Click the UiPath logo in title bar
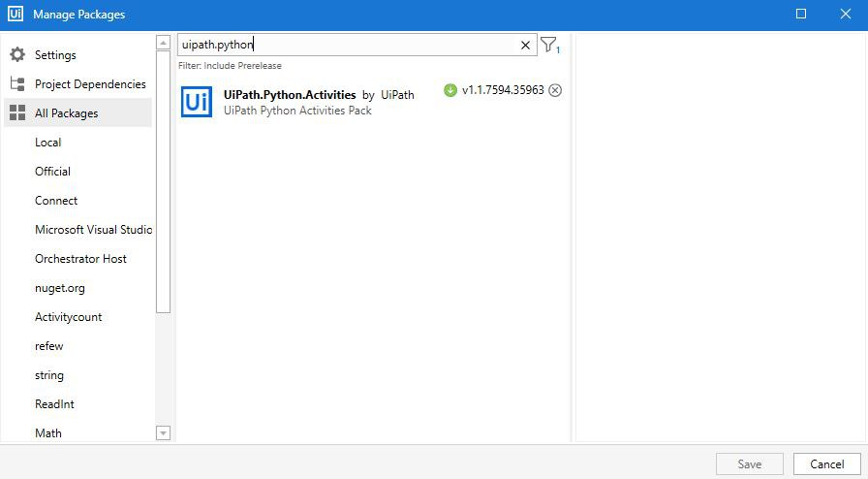868x479 pixels. coord(15,14)
